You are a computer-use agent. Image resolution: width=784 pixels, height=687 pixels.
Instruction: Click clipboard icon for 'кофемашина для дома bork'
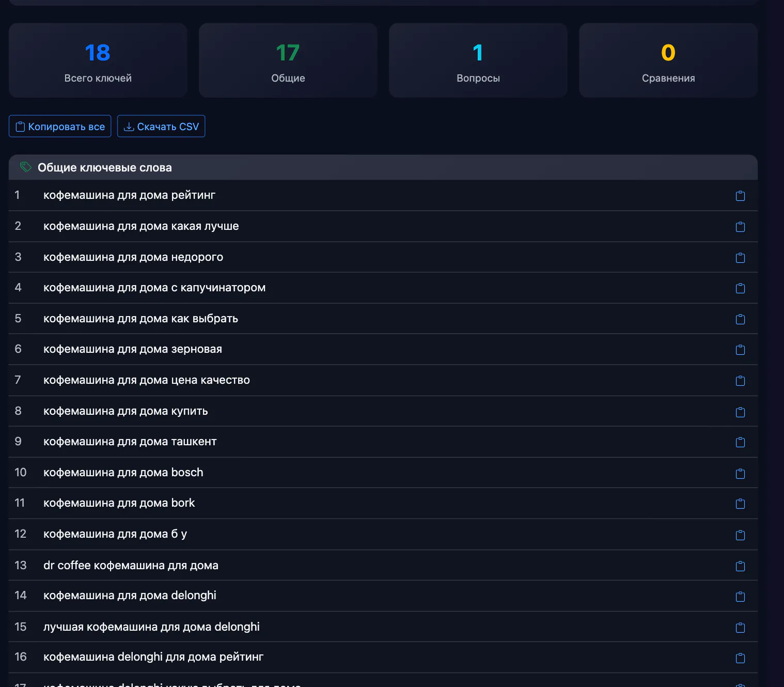click(x=740, y=504)
